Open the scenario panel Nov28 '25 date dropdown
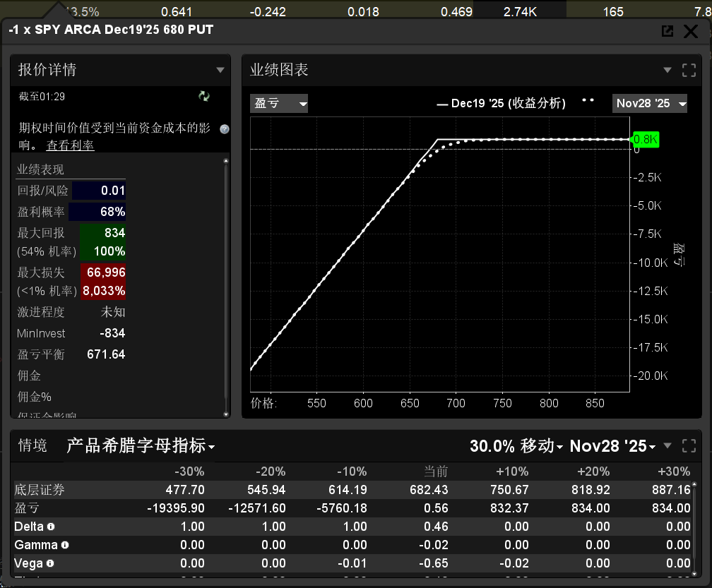The image size is (712, 588). 612,446
